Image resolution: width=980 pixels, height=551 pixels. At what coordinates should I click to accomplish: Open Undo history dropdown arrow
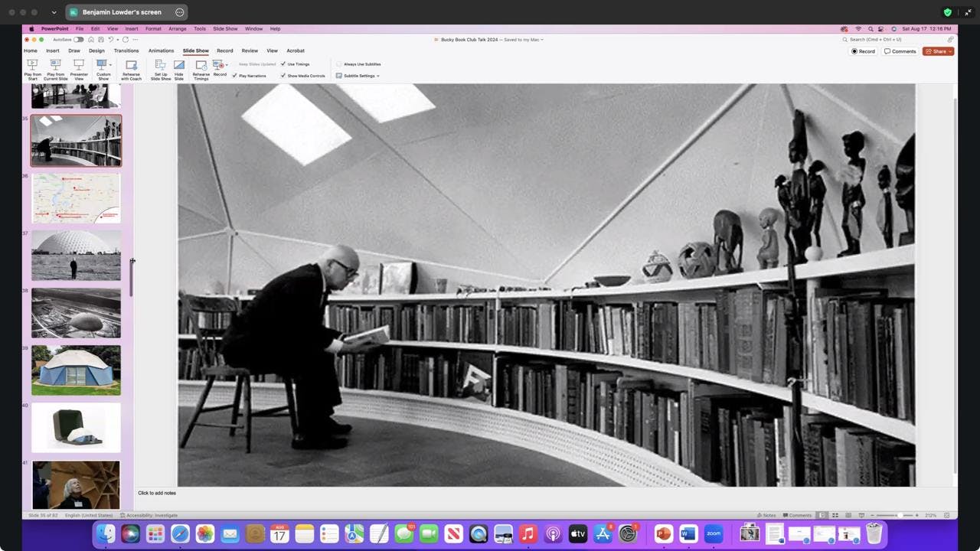point(118,40)
